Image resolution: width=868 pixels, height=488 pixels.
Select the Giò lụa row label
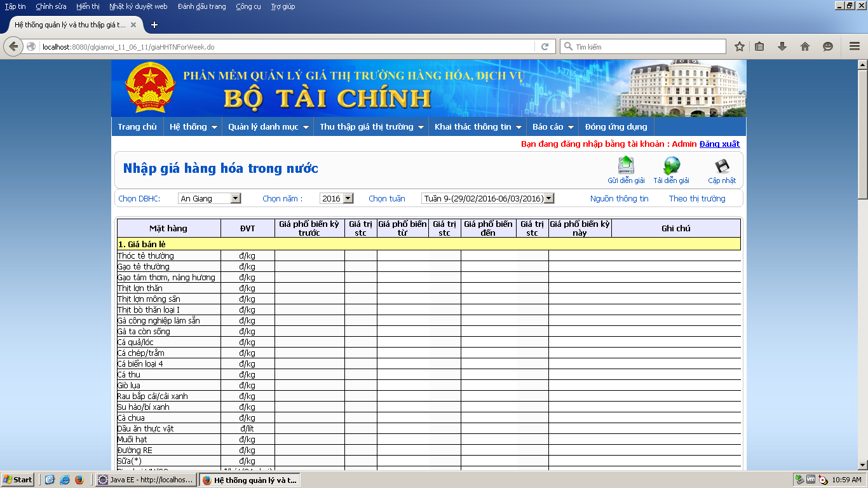click(129, 385)
